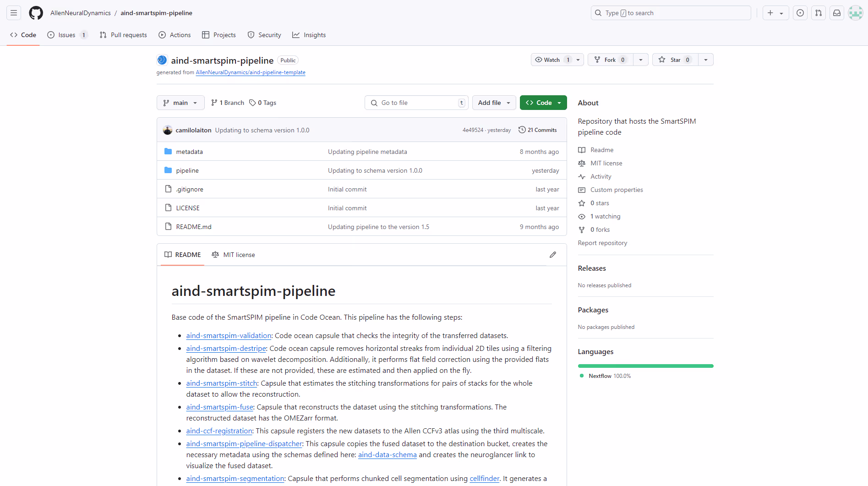The image size is (868, 486).
Task: Open the aind-smartspim-validation link
Action: (x=229, y=336)
